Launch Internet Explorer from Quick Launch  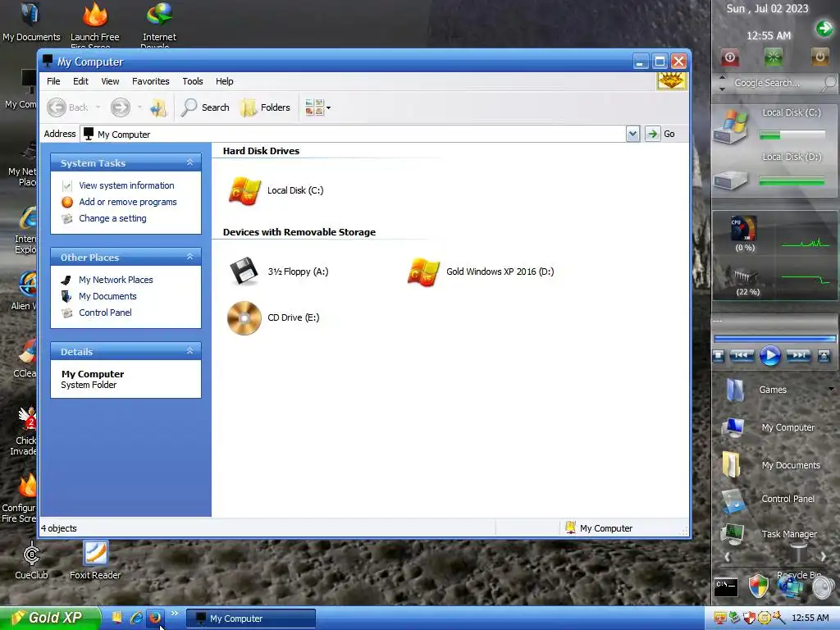coord(136,618)
